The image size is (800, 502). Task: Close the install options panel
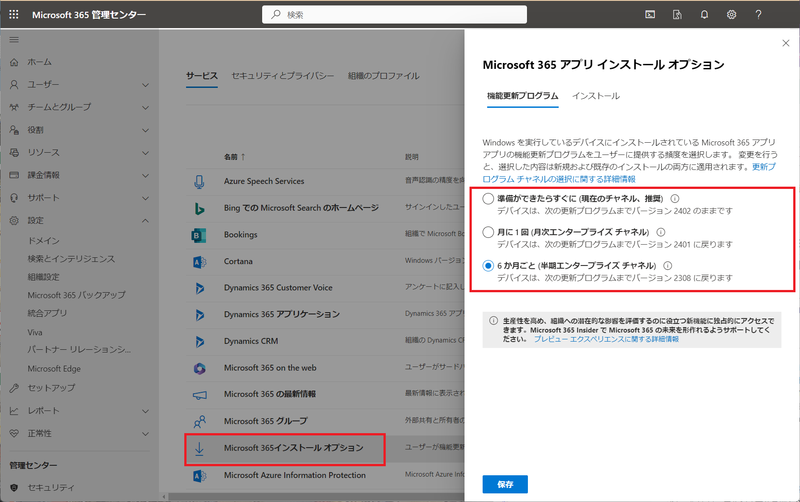(786, 43)
